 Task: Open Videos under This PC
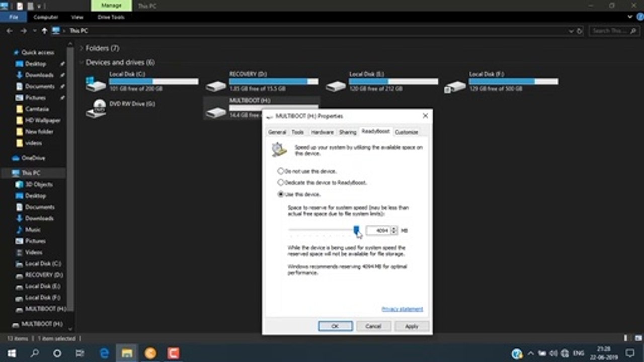[x=34, y=252]
